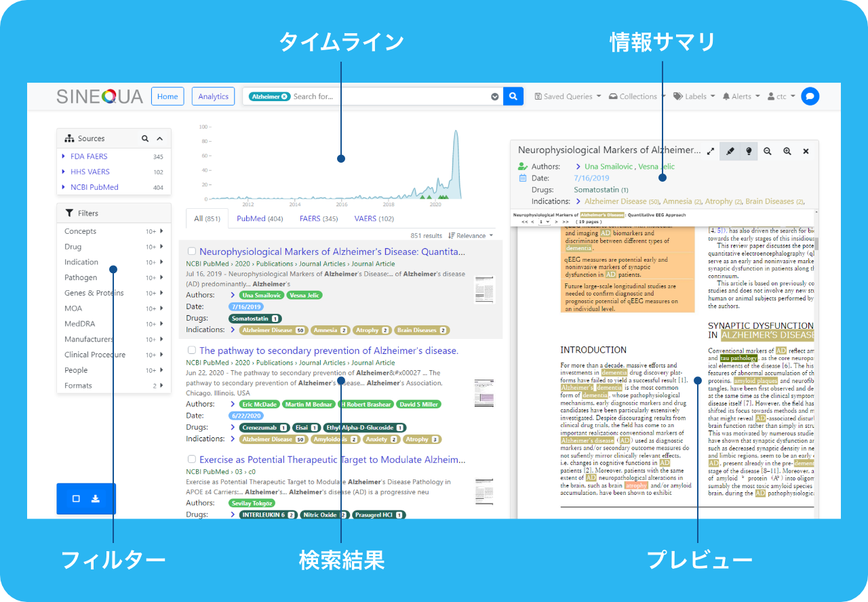This screenshot has height=602, width=868.
Task: Expand the NCBI PubMed source
Action: pos(64,187)
